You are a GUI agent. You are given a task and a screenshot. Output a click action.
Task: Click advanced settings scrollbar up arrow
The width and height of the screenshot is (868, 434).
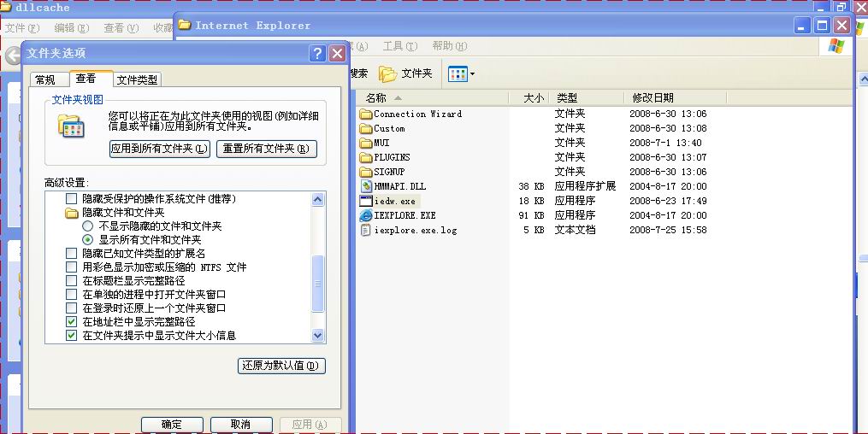point(318,199)
